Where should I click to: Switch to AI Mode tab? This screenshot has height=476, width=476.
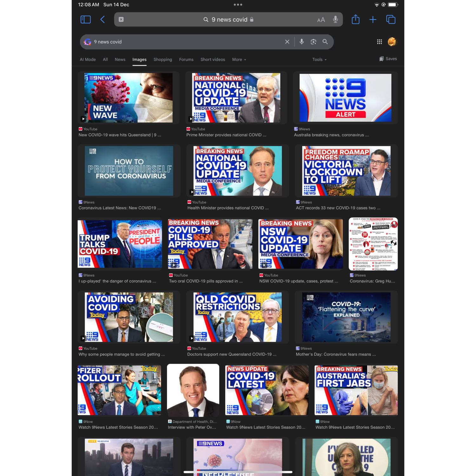pos(88,59)
